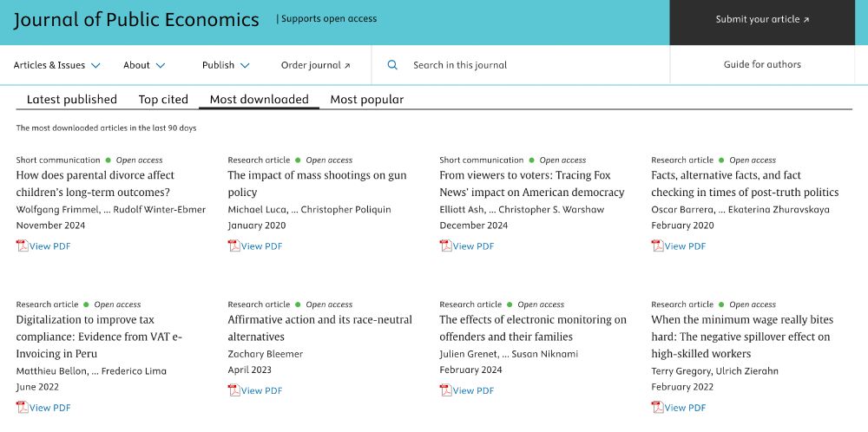This screenshot has width=868, height=432.
Task: Click PDF icon for fact checking article
Action: 657,245
